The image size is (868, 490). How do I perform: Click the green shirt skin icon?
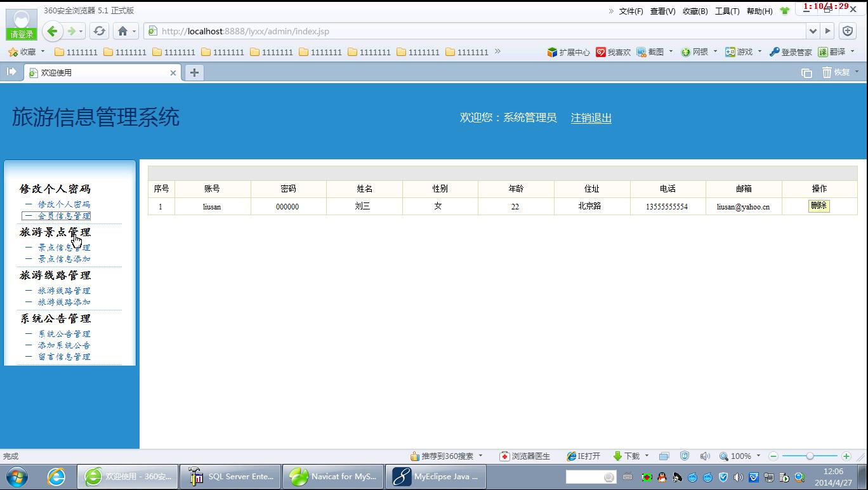pyautogui.click(x=785, y=11)
